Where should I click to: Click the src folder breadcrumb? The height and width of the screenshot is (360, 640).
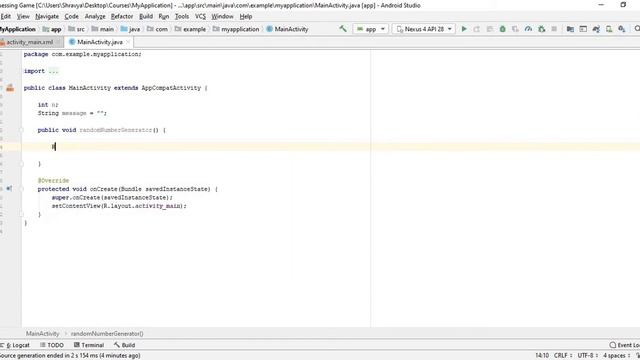click(77, 29)
